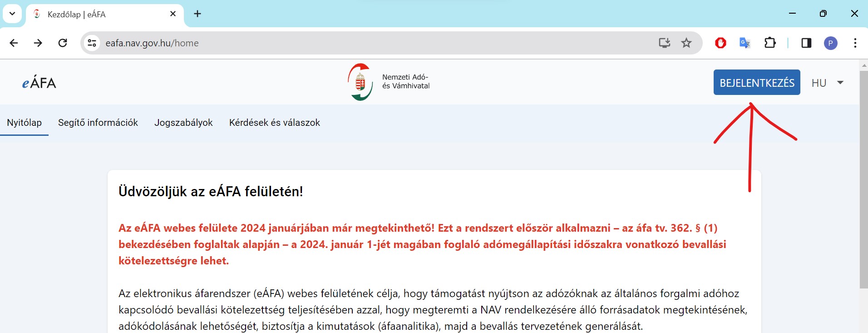Click the 'Nemzeti Adó- és Vámhivatal' text
The height and width of the screenshot is (333, 868).
(x=406, y=82)
